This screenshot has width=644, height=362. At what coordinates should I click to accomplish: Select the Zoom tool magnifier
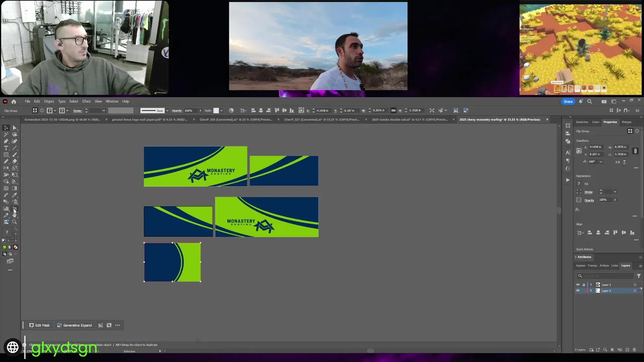[15, 222]
